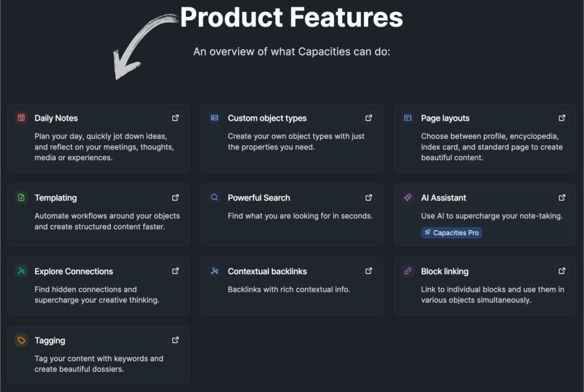Click the AI Assistant sparkle icon
Viewport: 584px width, 392px height.
tap(408, 198)
